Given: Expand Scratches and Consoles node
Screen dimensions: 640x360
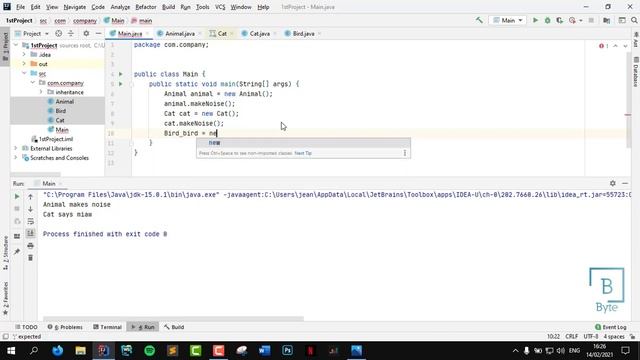Looking at the screenshot, I should point(16,158).
